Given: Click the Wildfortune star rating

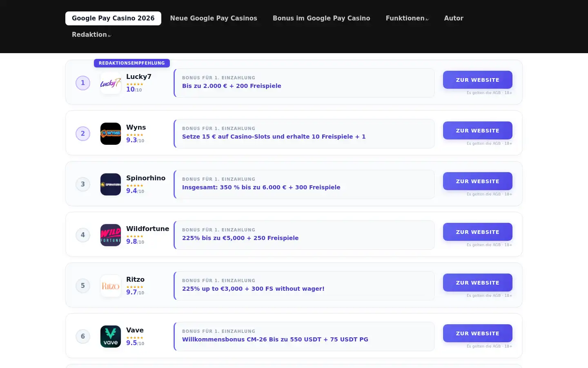Looking at the screenshot, I should 135,236.
